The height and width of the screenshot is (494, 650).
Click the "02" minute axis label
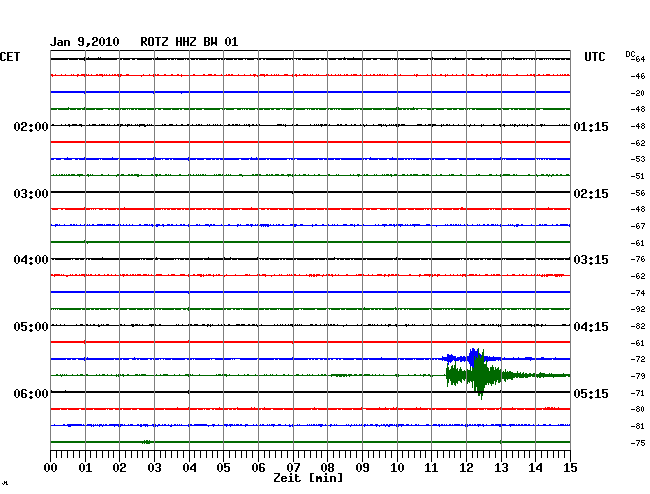click(119, 468)
